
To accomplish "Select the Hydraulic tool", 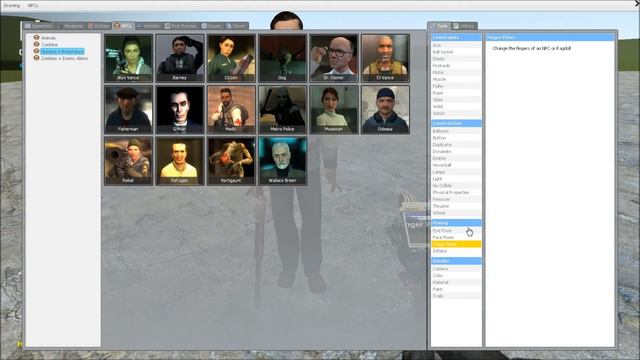I will coord(456,65).
